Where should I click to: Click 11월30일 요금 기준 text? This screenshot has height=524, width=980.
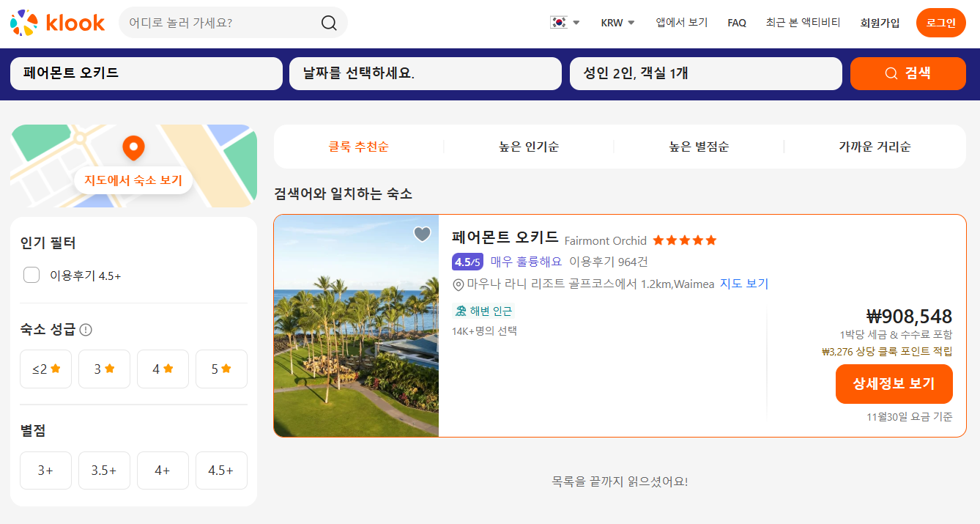[910, 417]
